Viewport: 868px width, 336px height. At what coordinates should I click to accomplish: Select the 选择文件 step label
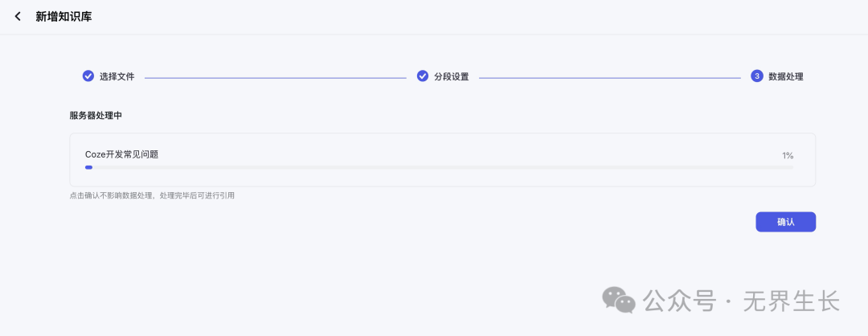pyautogui.click(x=117, y=77)
